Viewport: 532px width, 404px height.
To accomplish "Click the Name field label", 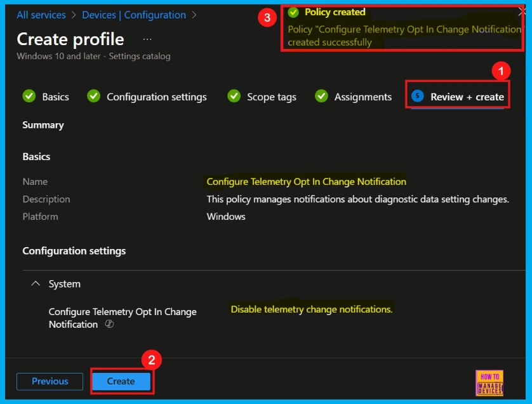I will click(x=35, y=182).
